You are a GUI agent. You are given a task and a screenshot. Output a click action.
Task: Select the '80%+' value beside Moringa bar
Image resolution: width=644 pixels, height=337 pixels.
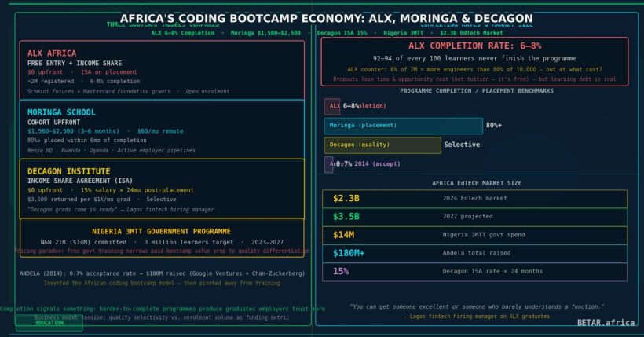(494, 125)
